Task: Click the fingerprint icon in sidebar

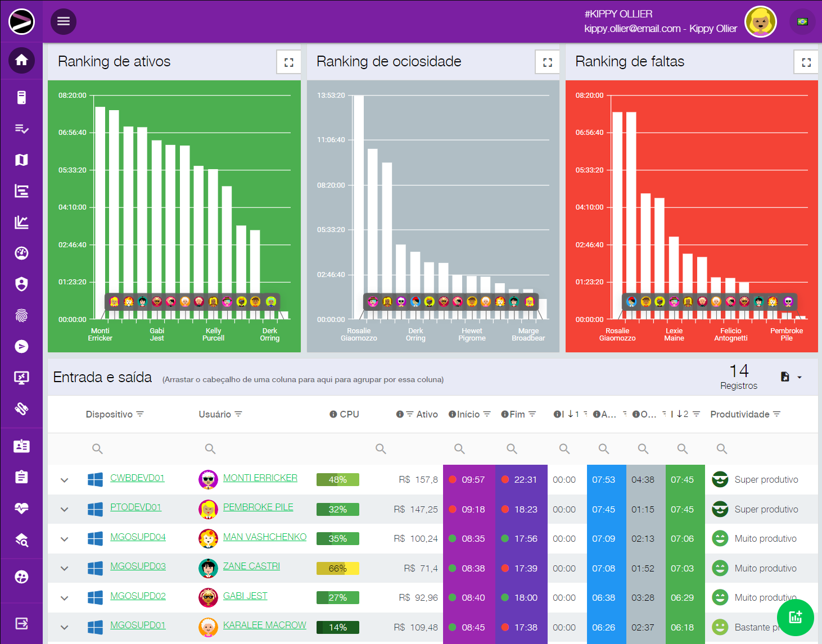Action: click(21, 315)
